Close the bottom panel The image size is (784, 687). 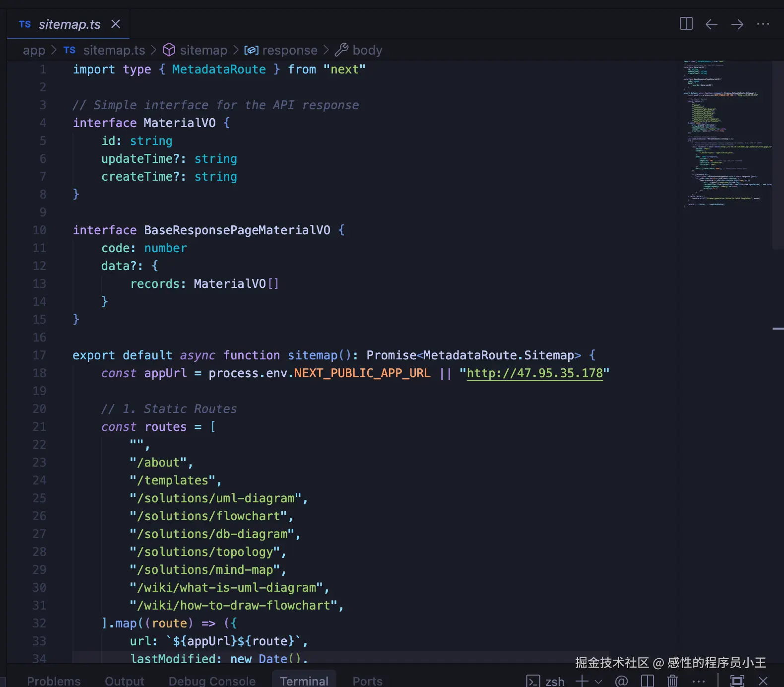(763, 681)
